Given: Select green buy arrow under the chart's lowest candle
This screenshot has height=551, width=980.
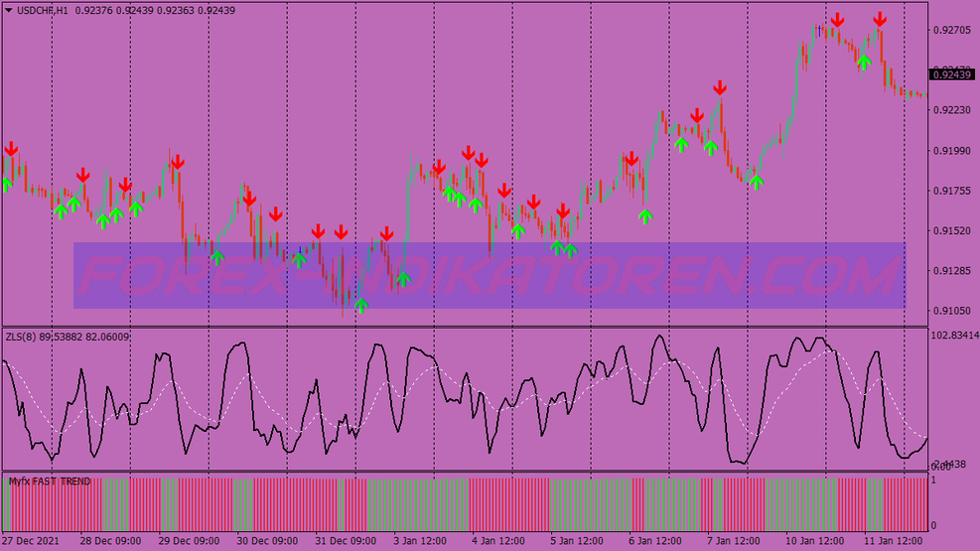Looking at the screenshot, I should (361, 305).
